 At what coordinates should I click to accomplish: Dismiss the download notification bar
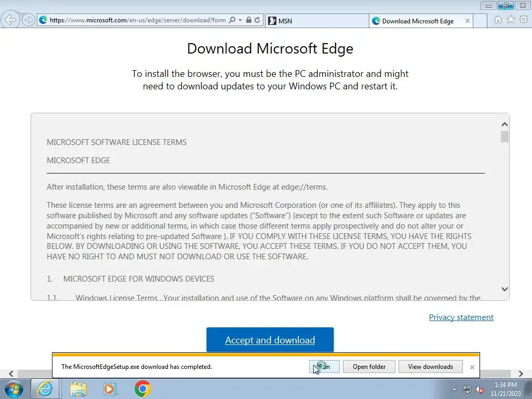(x=472, y=367)
